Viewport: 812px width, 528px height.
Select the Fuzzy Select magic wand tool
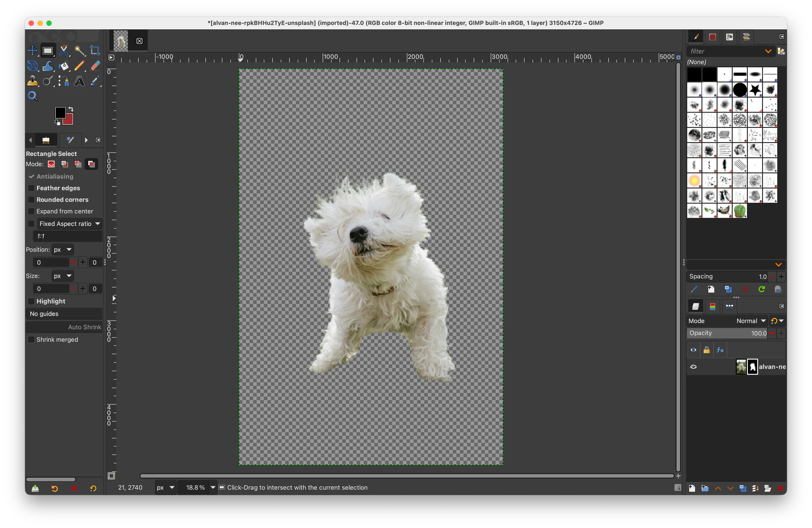80,51
